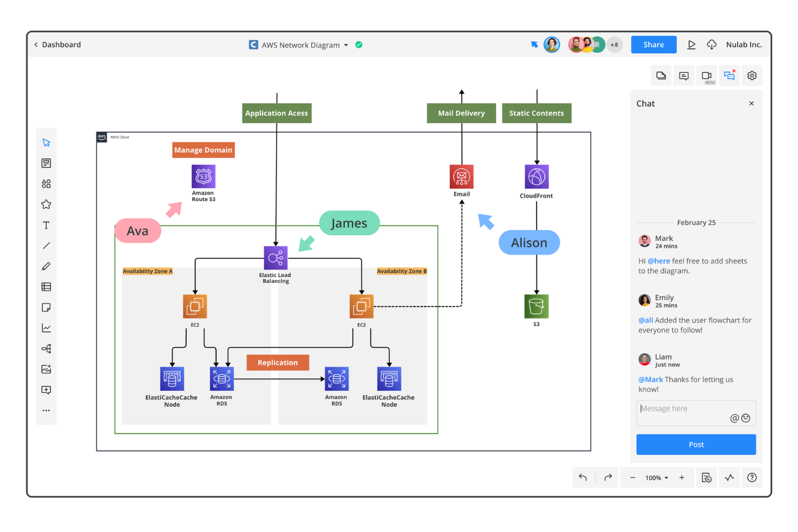The height and width of the screenshot is (532, 798).
Task: Expand the more tools ellipsis in the sidebar
Action: point(46,410)
